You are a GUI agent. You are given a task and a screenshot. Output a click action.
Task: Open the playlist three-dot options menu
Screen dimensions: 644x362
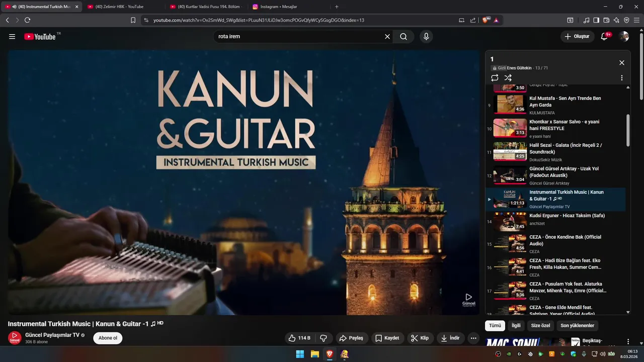pos(622,78)
